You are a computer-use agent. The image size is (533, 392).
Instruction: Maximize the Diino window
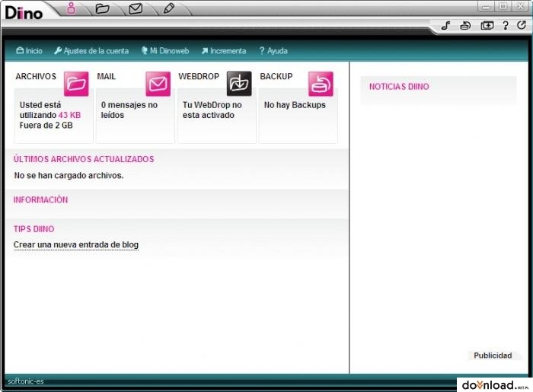pos(503,6)
